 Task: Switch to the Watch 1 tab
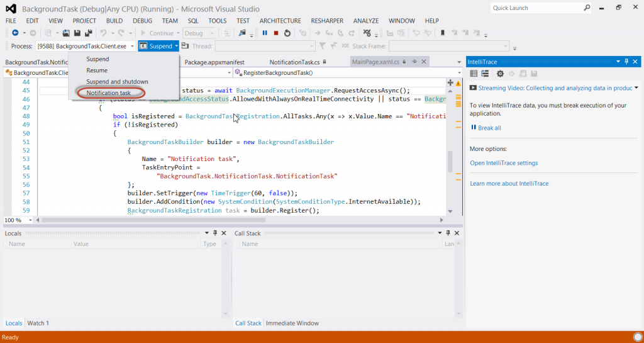38,323
